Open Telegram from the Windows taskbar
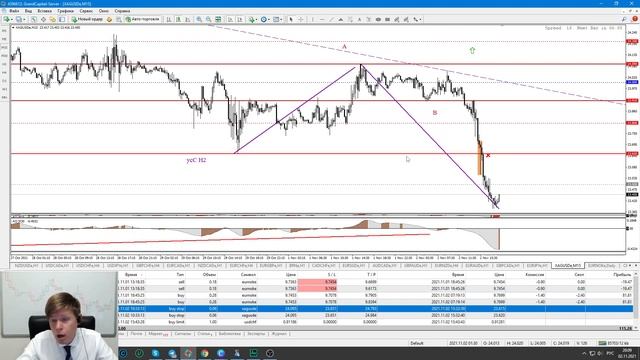 (x=172, y=353)
